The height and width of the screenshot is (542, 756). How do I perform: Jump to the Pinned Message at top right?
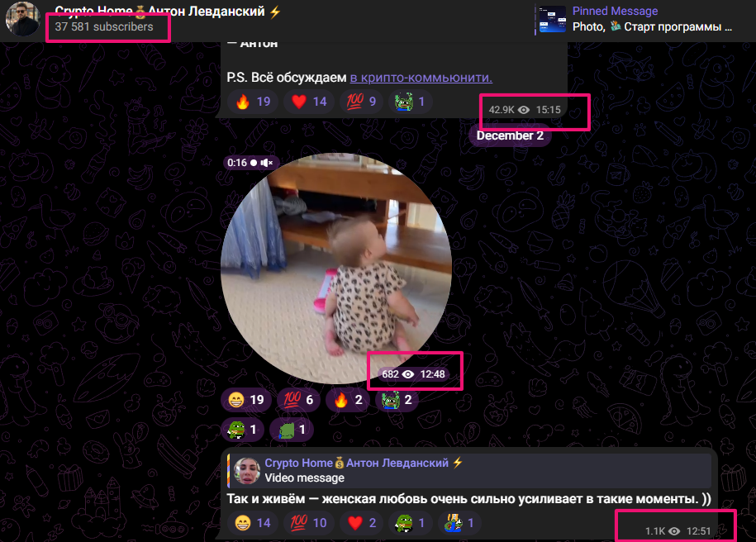tap(615, 11)
